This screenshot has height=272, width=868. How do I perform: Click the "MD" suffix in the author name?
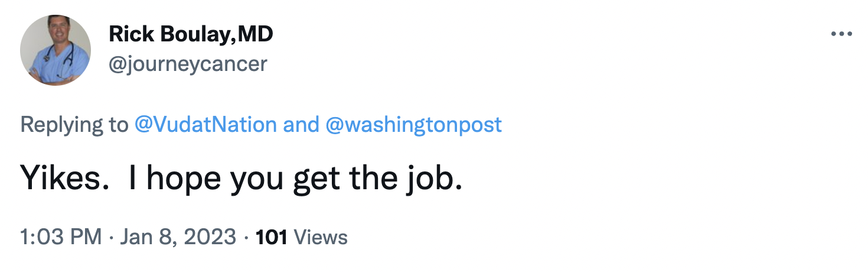[256, 35]
